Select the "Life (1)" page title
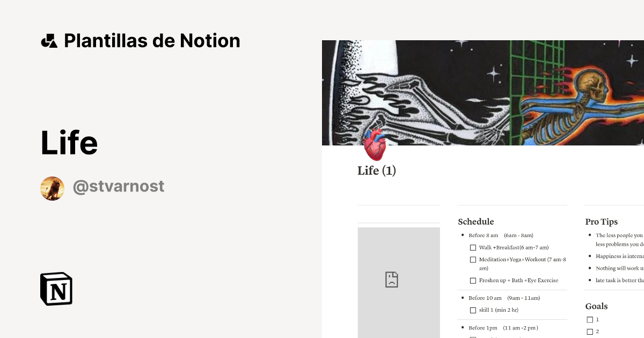The image size is (644, 338). click(x=376, y=171)
